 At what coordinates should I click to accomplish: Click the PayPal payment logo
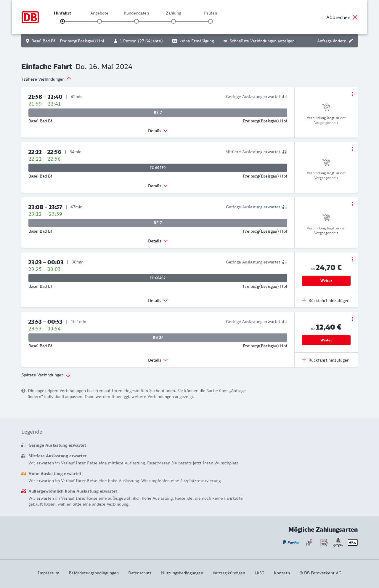click(x=291, y=542)
